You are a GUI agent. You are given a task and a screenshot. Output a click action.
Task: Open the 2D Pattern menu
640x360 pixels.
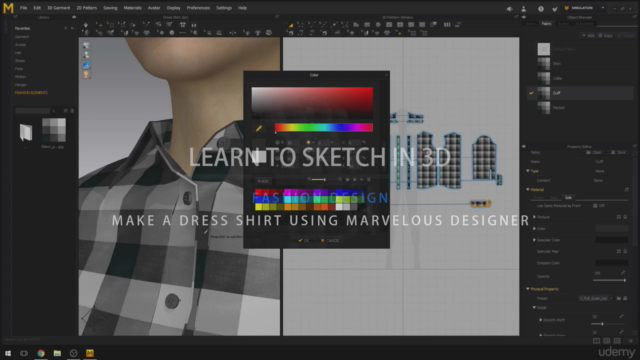[87, 8]
